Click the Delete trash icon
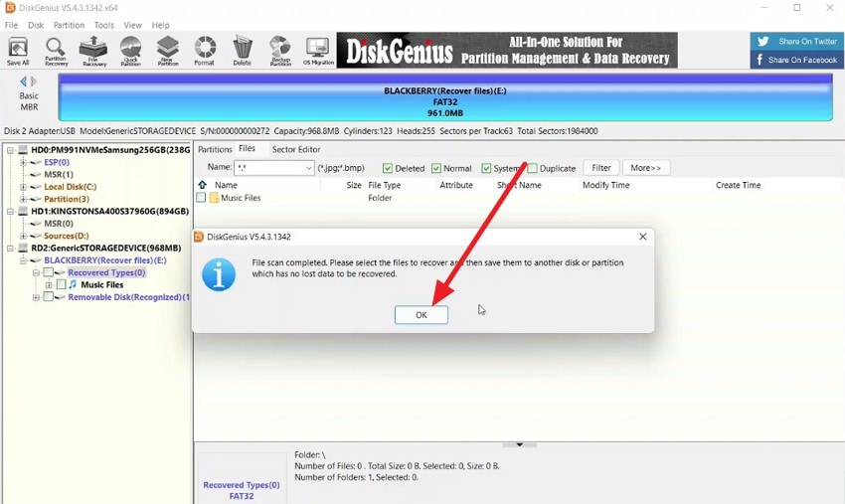 242,52
